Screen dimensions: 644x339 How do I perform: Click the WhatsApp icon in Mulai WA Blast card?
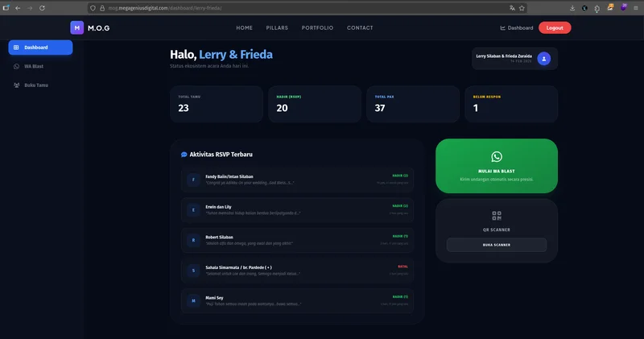(497, 157)
